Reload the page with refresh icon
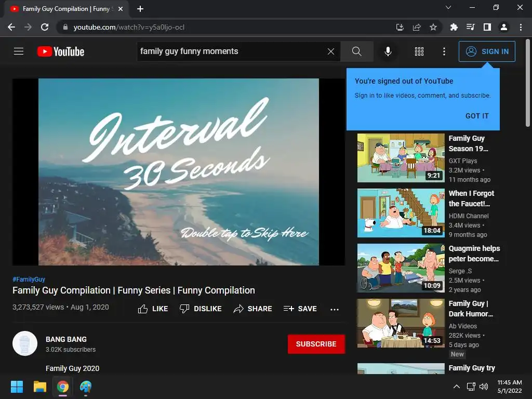The height and width of the screenshot is (399, 532). click(x=45, y=27)
